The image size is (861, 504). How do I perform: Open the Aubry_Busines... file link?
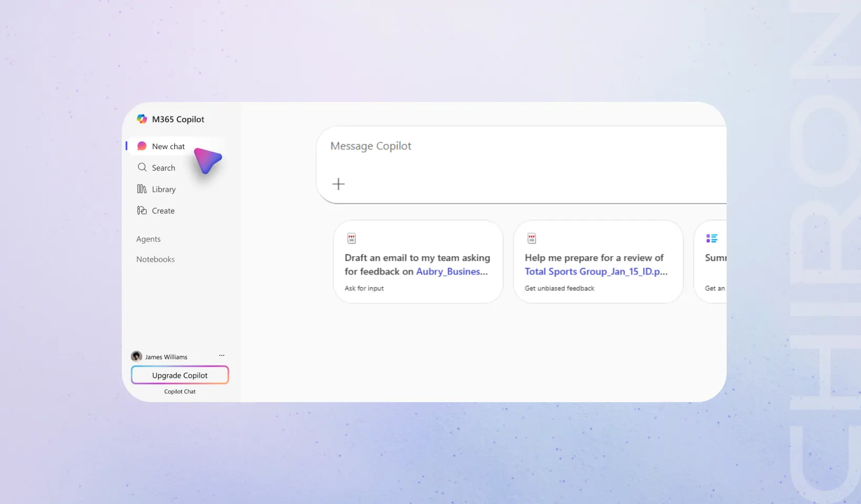(451, 271)
